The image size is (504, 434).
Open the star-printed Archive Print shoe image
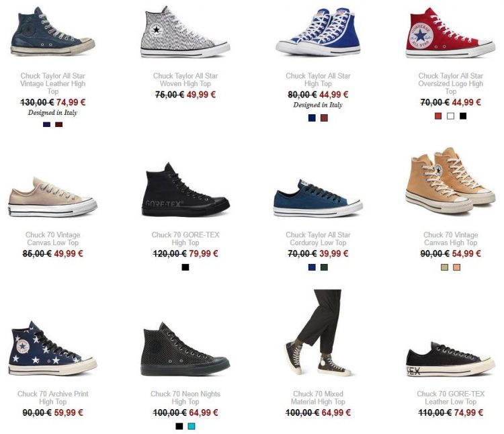pos(52,349)
